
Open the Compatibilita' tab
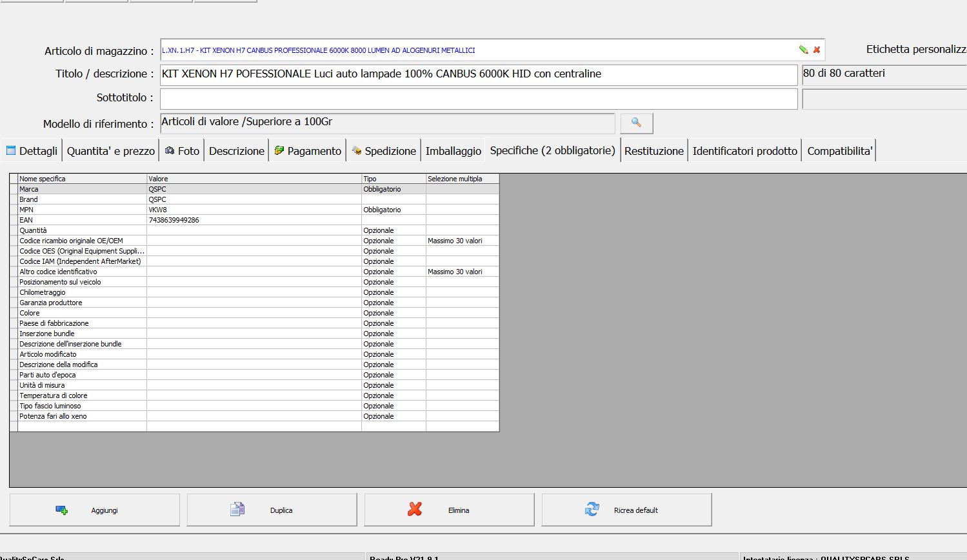840,151
